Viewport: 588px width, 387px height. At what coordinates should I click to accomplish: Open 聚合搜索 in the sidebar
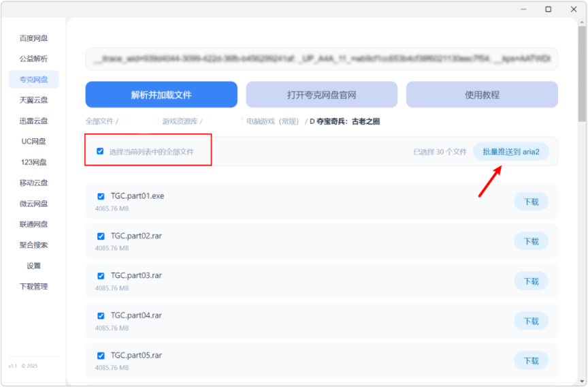[x=33, y=245]
